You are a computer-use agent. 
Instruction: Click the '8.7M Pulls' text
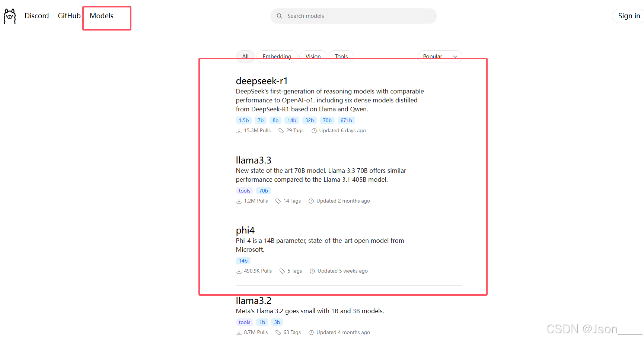(256, 333)
